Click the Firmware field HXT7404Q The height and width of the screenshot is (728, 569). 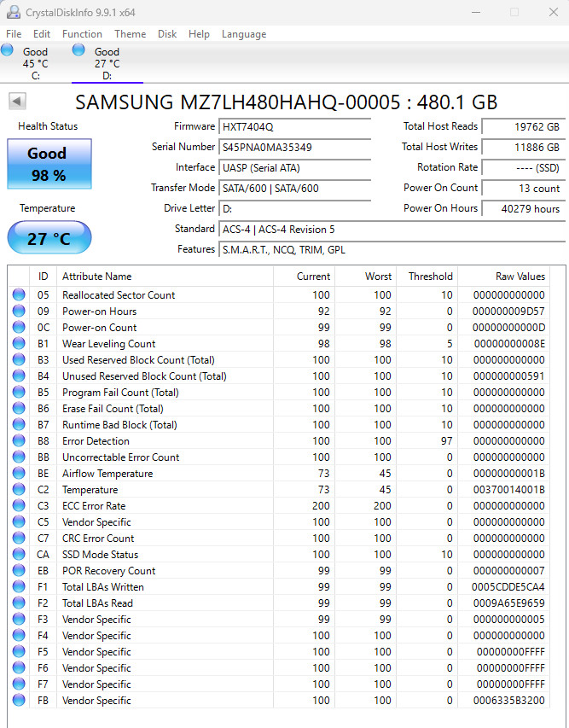click(294, 127)
